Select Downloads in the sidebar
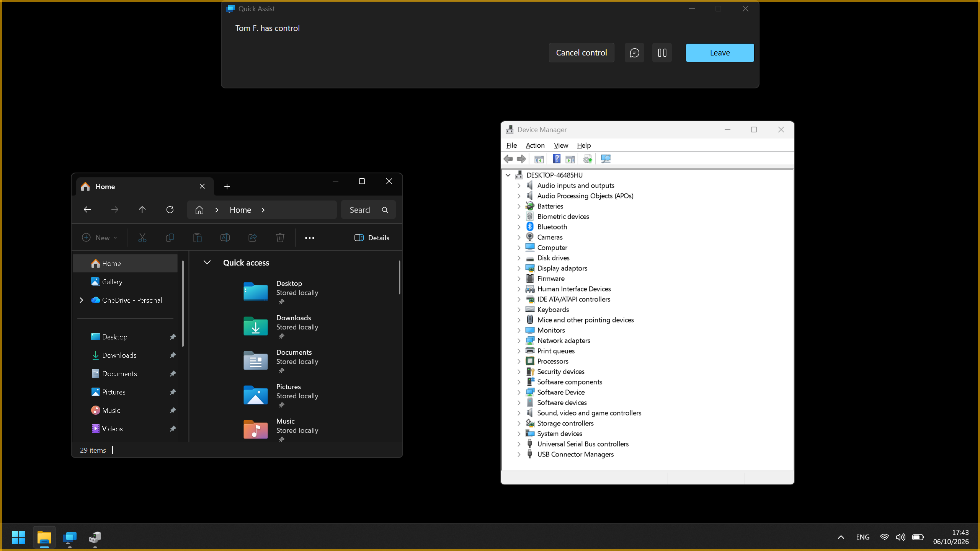Screen dimensions: 980x551 point(125,355)
